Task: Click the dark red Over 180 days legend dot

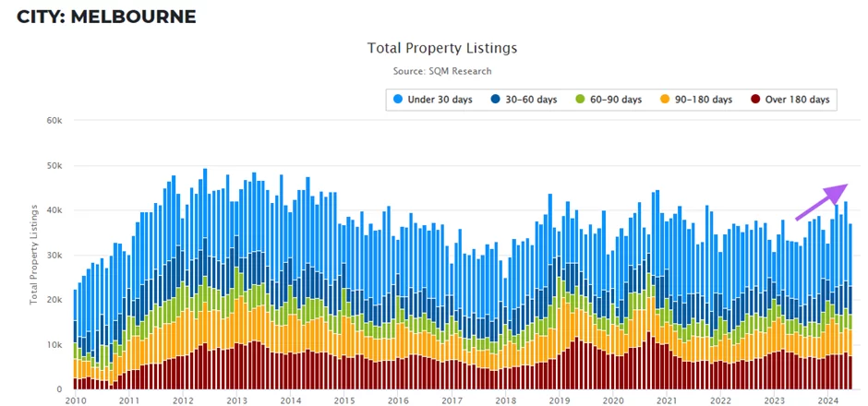Action: click(x=755, y=100)
